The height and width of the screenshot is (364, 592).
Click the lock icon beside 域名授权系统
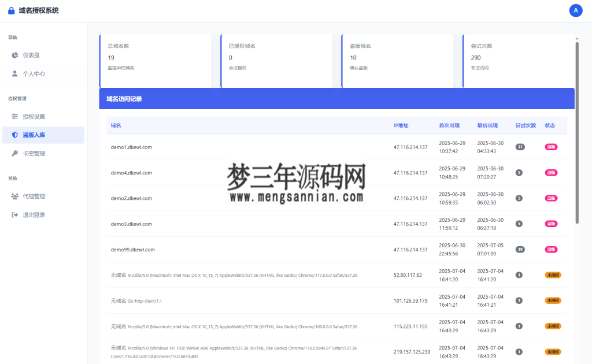pyautogui.click(x=10, y=10)
